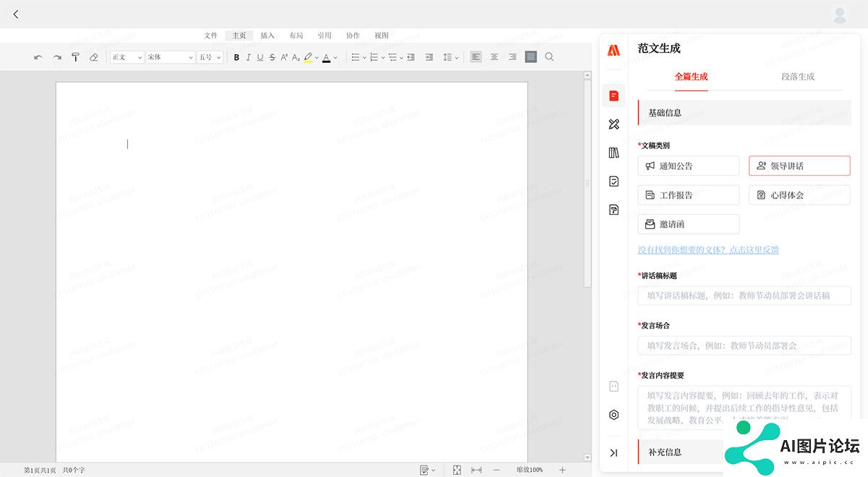This screenshot has height=477, width=868.
Task: Click the undo arrow in the toolbar
Action: tap(38, 57)
